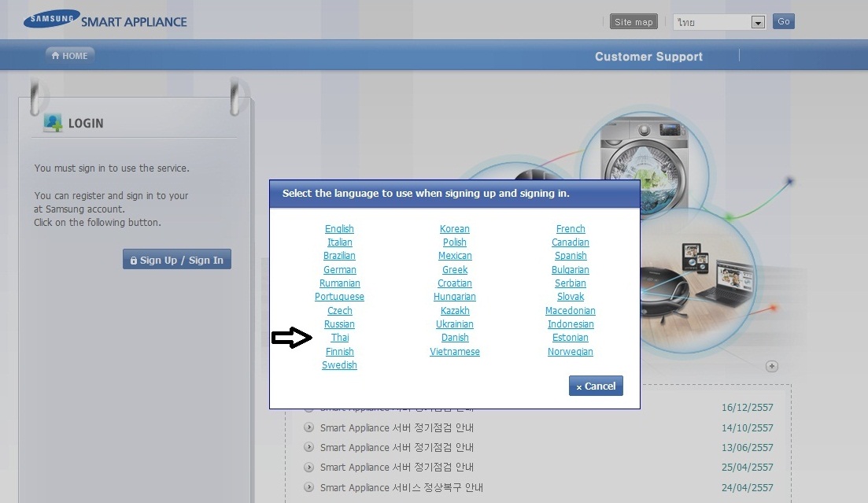This screenshot has height=503, width=868.
Task: Open the Customer Support menu
Action: coord(648,57)
